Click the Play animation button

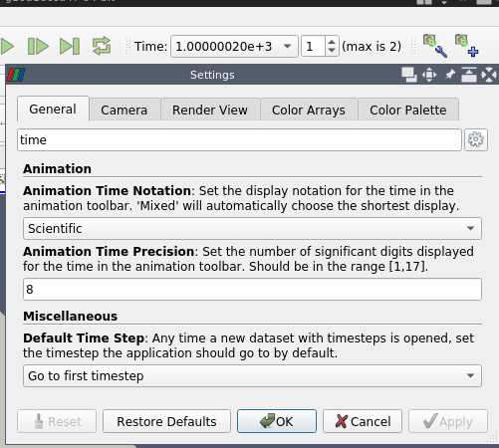point(6,46)
